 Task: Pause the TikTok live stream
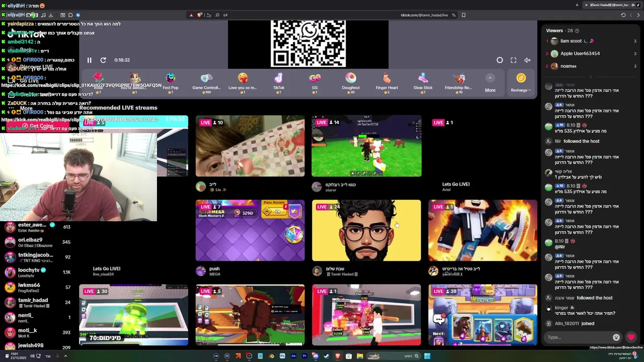click(x=89, y=60)
